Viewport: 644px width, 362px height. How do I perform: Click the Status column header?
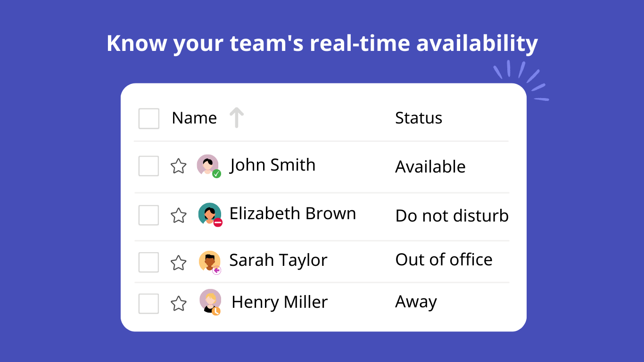point(418,118)
